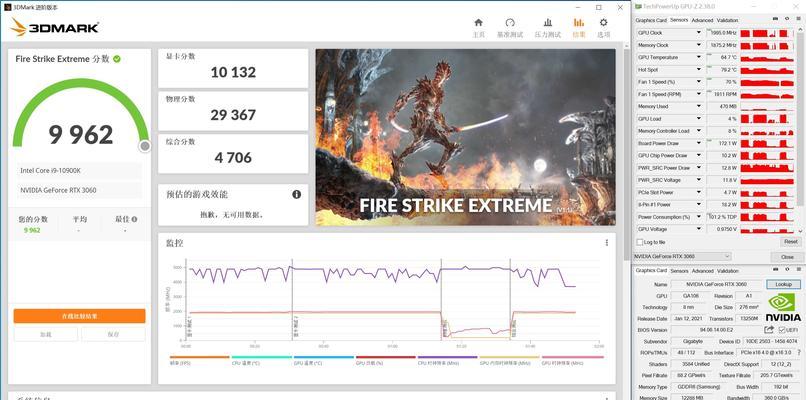Open the hamburger menu in upper GPU-Z window

tap(798, 20)
